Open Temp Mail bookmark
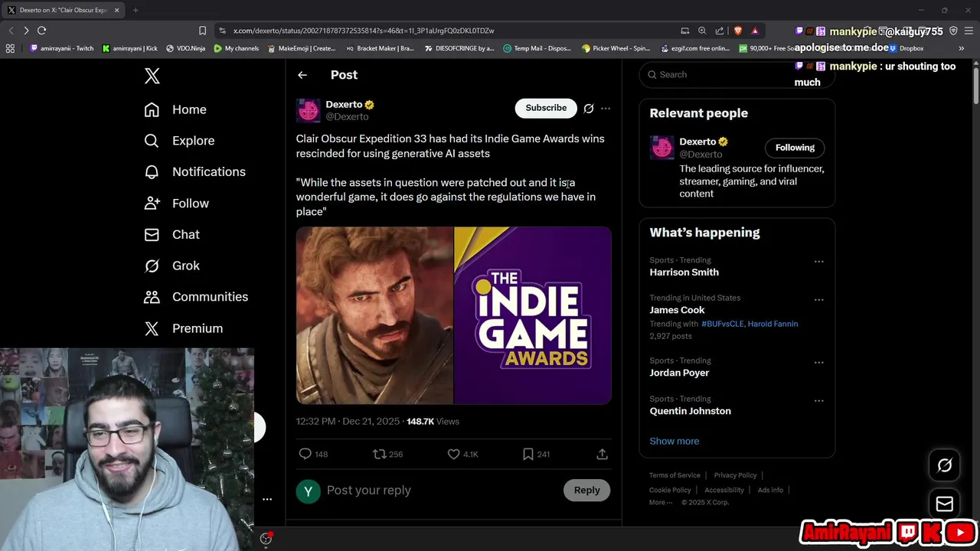The width and height of the screenshot is (980, 551). [537, 48]
